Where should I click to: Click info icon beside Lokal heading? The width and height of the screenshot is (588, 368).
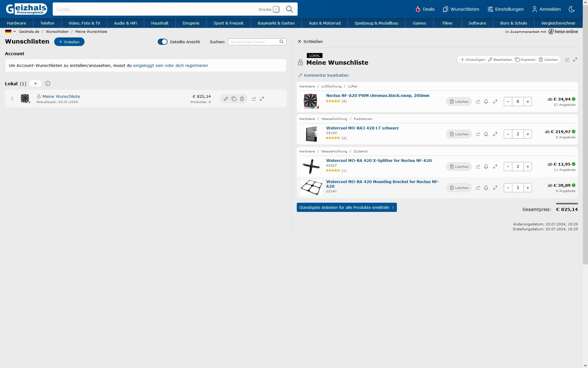click(x=48, y=83)
